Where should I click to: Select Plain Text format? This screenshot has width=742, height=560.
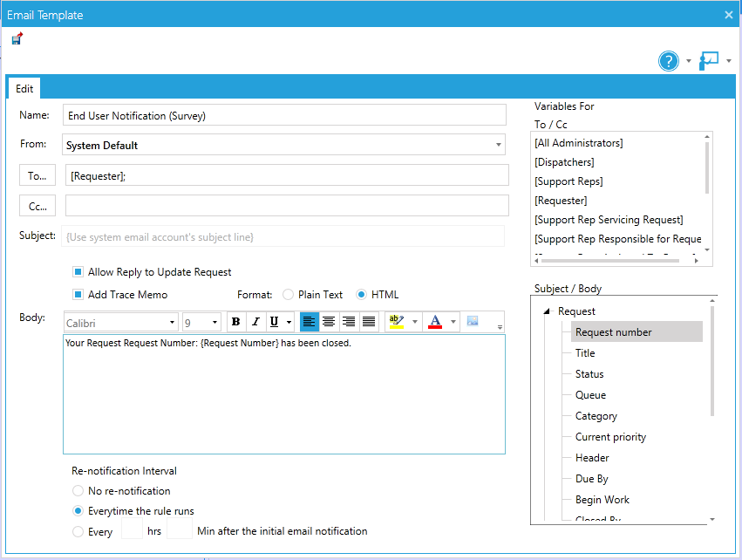pos(288,295)
